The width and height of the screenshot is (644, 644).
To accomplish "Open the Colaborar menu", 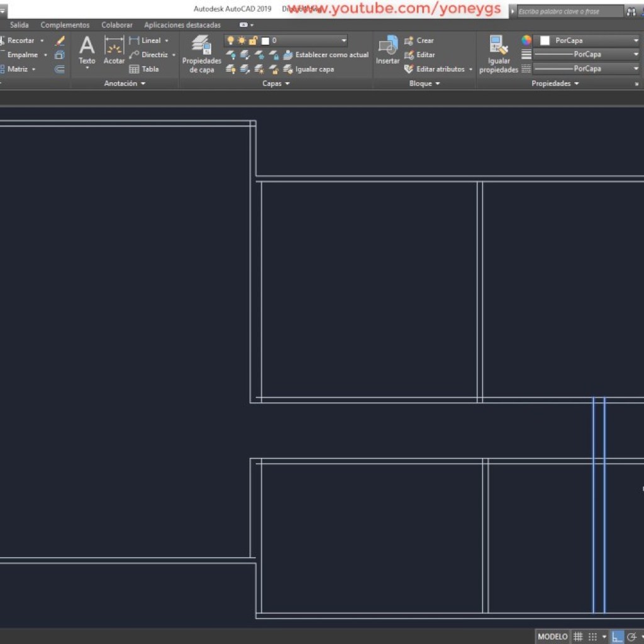I will click(x=117, y=25).
